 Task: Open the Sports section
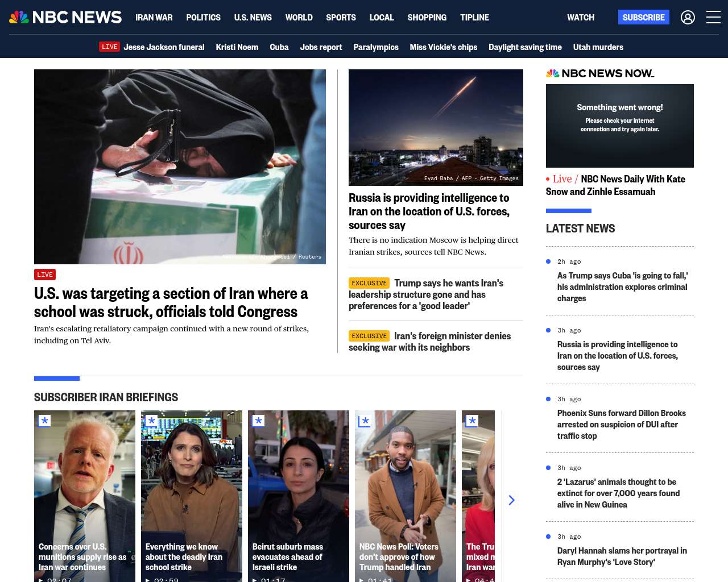tap(341, 18)
